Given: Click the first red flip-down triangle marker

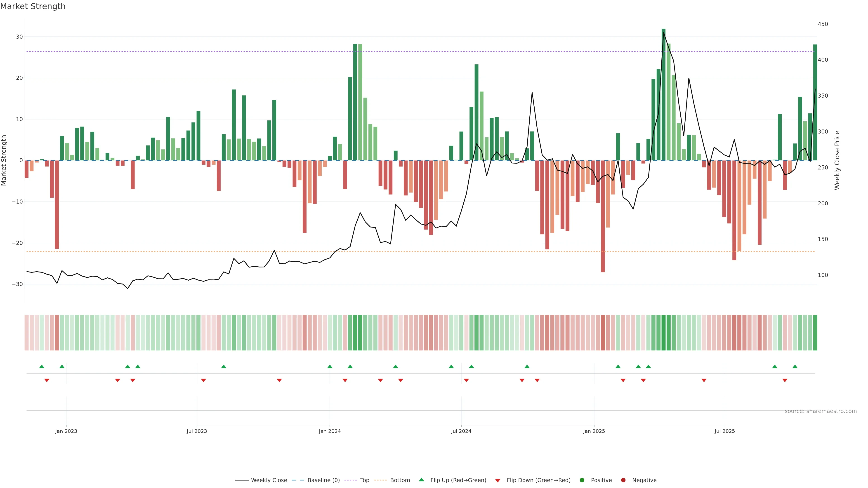Looking at the screenshot, I should point(47,380).
